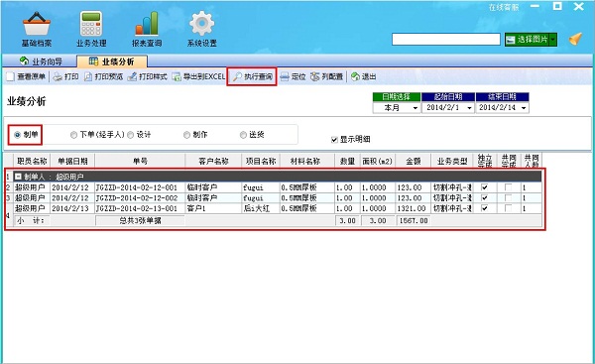
Task: Click the 1321.00 amount cell
Action: click(x=414, y=208)
